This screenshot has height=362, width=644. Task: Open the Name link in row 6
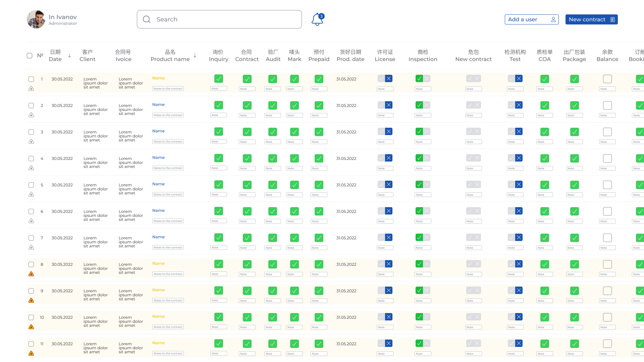click(x=158, y=210)
